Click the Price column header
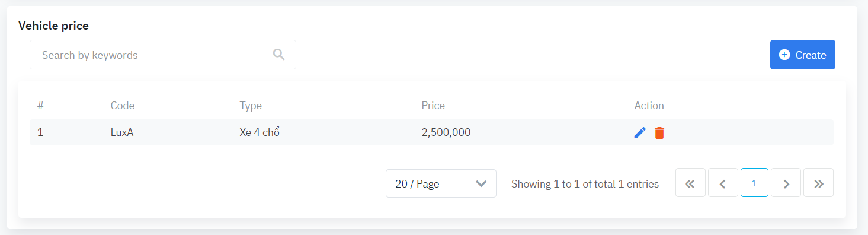The image size is (868, 235). pos(433,106)
